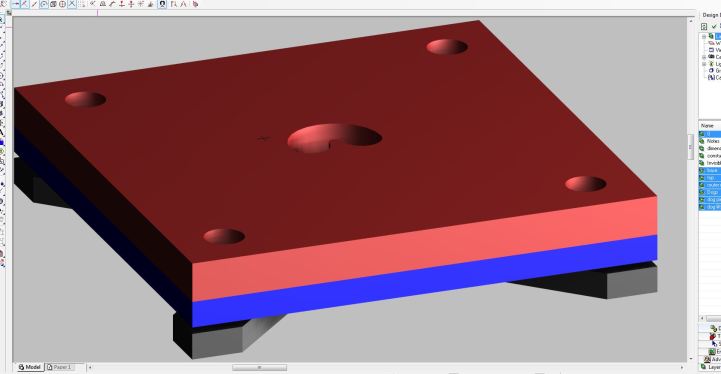The width and height of the screenshot is (721, 374).
Task: Click the panel splitter handle beside the layer list
Action: click(x=691, y=147)
